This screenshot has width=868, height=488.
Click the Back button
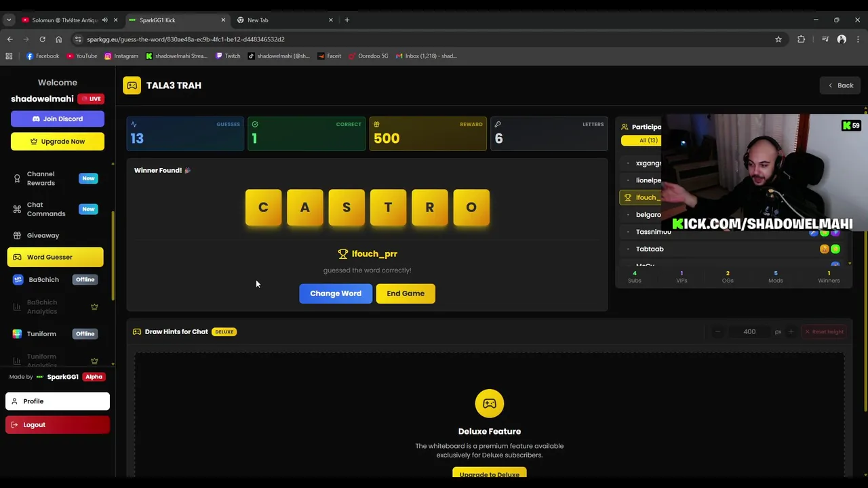[840, 85]
